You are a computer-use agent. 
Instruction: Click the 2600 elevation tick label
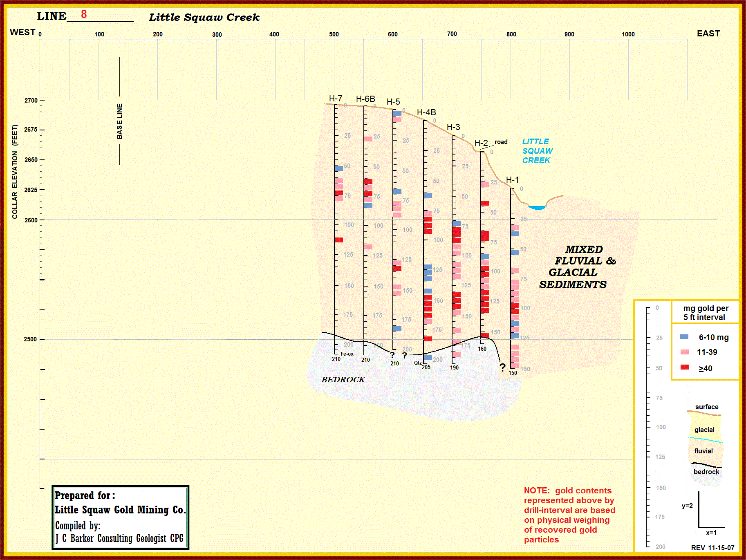31,220
